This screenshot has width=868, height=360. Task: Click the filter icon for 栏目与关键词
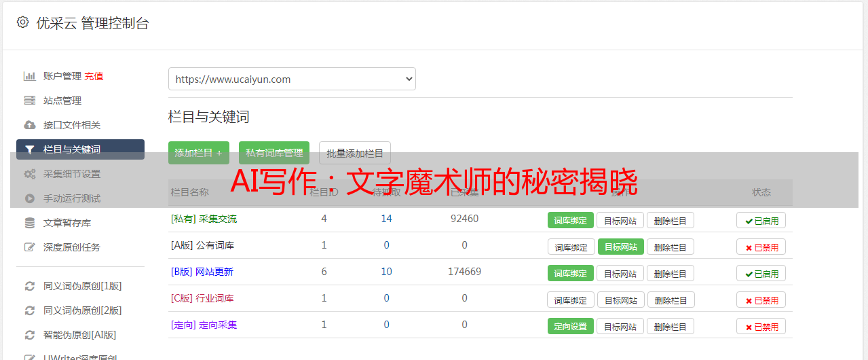tap(29, 149)
